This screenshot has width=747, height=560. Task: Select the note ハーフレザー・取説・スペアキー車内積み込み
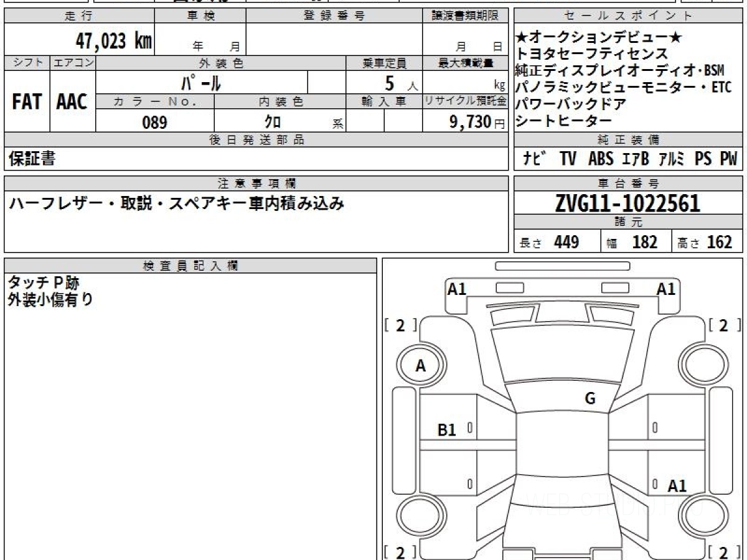coord(176,203)
